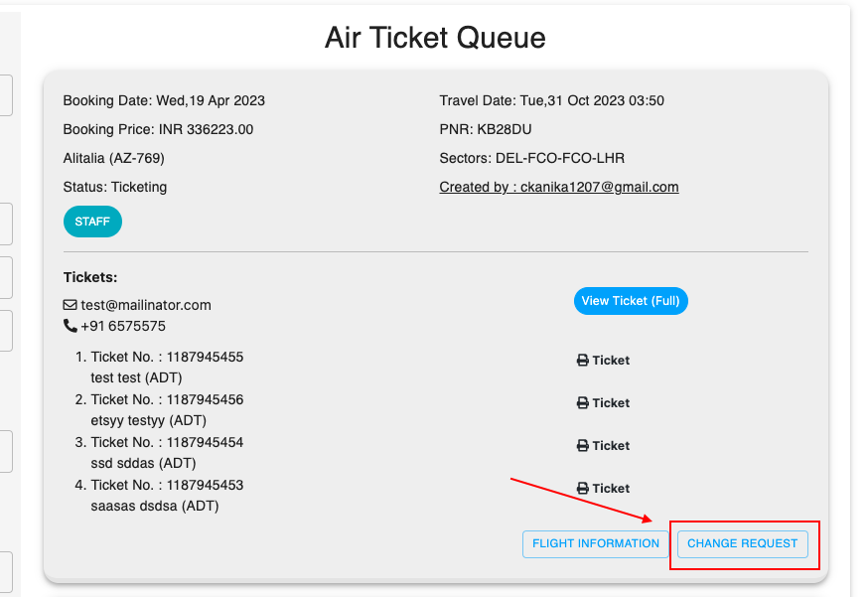Viewport: 868px width, 597px height.
Task: Click the Status: Ticketing label
Action: pyautogui.click(x=115, y=187)
